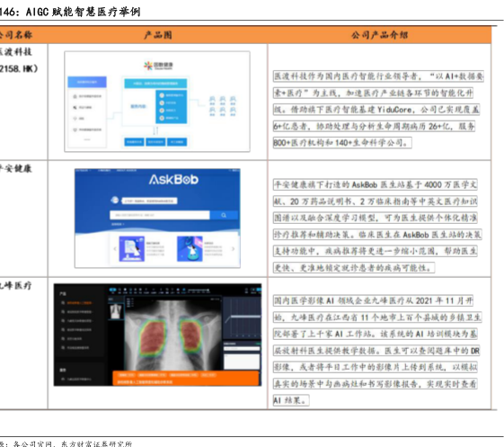The width and height of the screenshot is (504, 447).
Task: Click the AskBob logo title
Action: [x=173, y=180]
